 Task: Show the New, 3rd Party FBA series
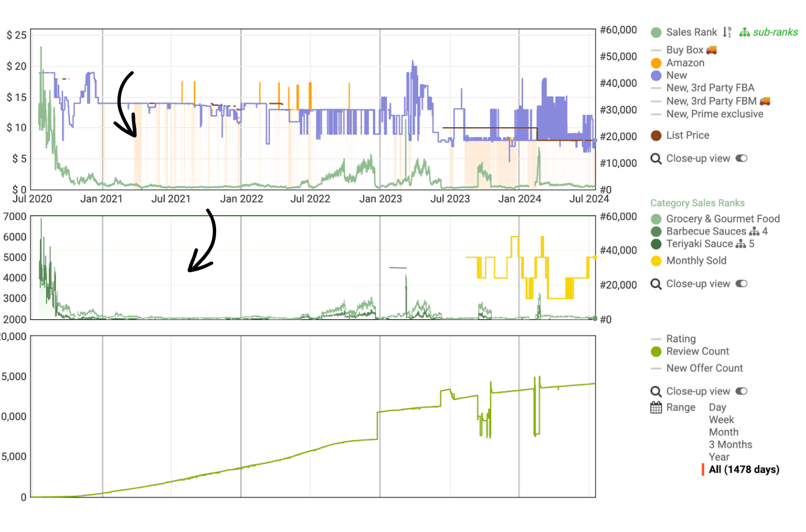coord(710,88)
